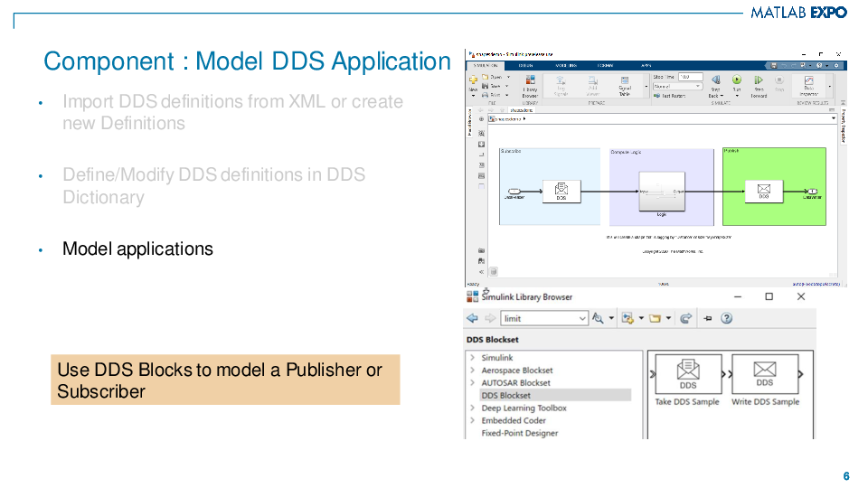Select the DEBUG ribbon tab
868x488 pixels.
click(x=526, y=65)
